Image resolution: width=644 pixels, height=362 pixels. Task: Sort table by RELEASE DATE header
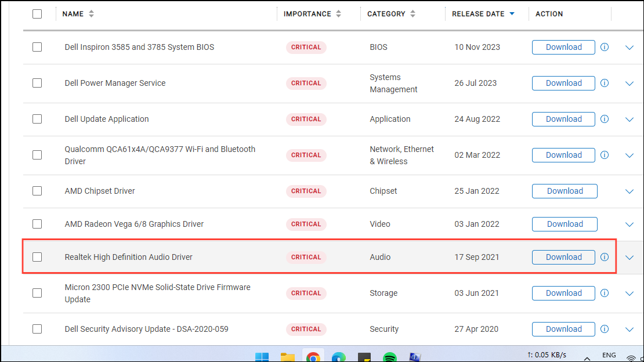tap(478, 14)
